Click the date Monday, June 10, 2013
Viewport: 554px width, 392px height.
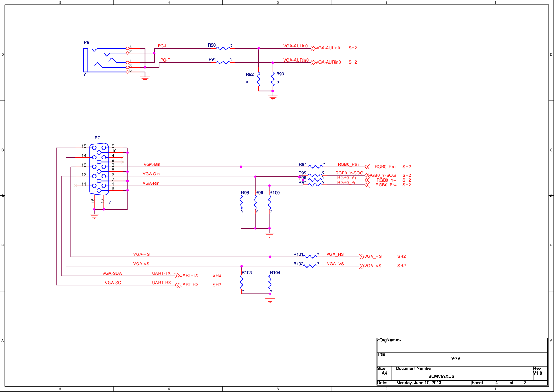point(419,383)
